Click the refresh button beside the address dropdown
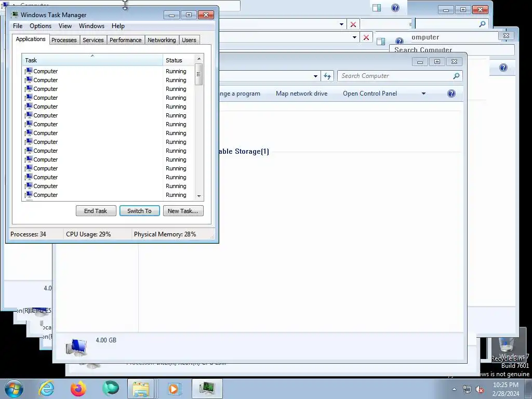The height and width of the screenshot is (399, 532). (x=327, y=76)
